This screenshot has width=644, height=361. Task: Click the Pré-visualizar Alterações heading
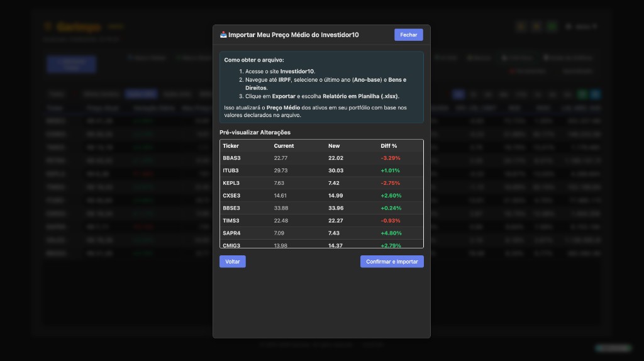(x=255, y=133)
